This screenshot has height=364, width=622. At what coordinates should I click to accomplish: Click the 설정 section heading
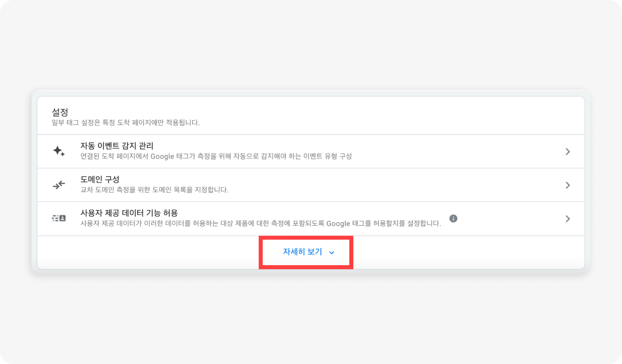coord(60,112)
